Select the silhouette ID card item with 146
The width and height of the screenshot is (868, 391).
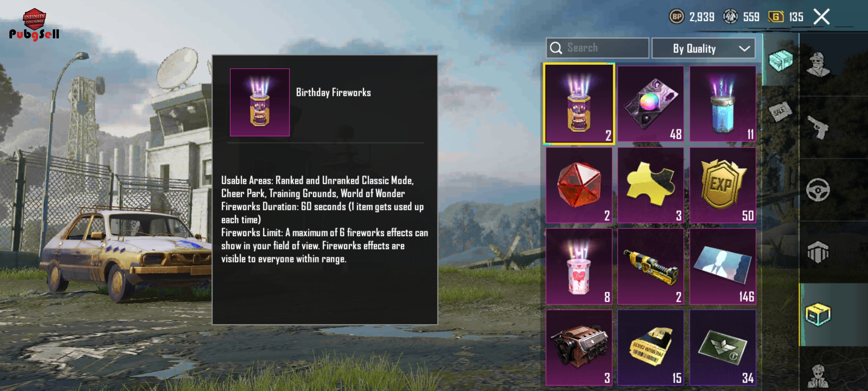point(723,266)
